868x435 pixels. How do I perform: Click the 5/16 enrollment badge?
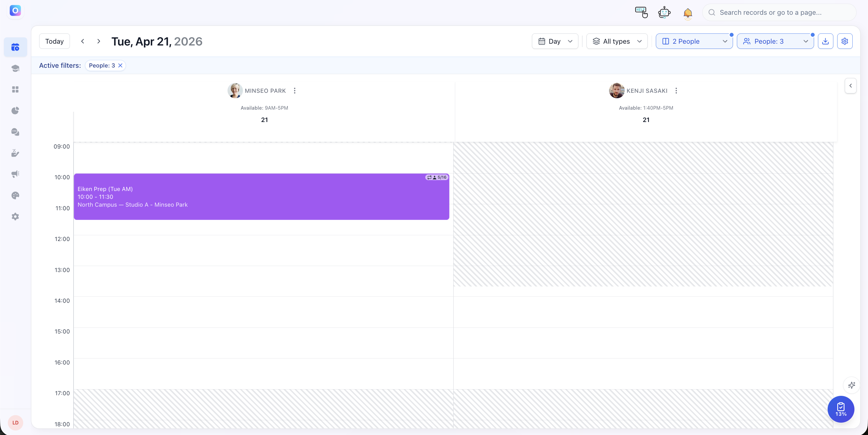[x=437, y=177]
